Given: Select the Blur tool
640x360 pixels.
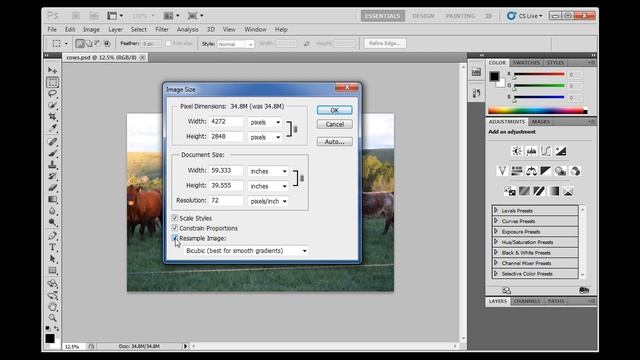Looking at the screenshot, I should (x=52, y=211).
